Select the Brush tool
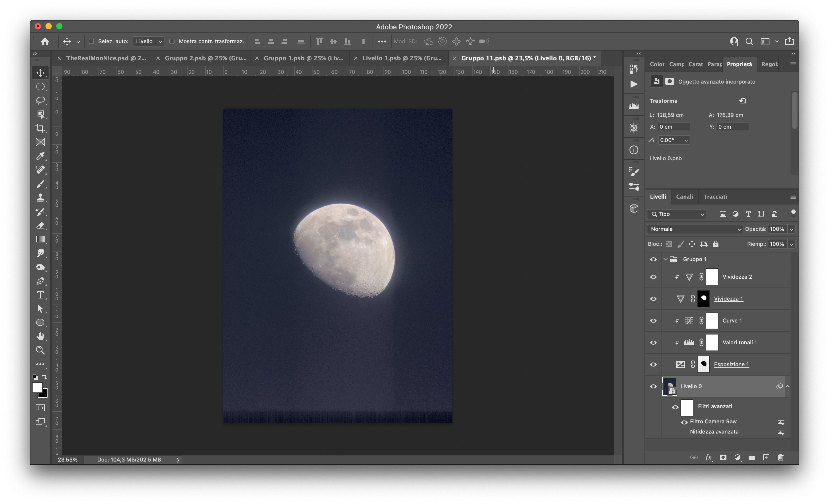The height and width of the screenshot is (504, 829). 40,184
